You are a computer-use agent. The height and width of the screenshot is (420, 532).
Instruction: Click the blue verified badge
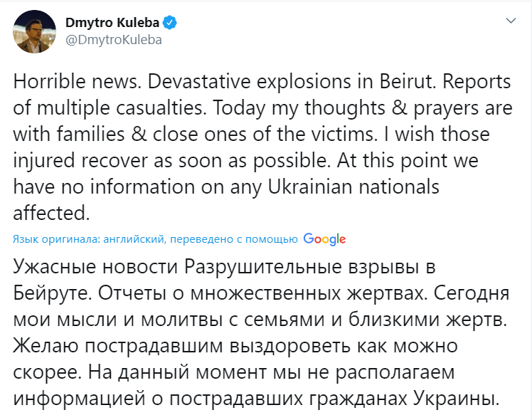coord(171,23)
